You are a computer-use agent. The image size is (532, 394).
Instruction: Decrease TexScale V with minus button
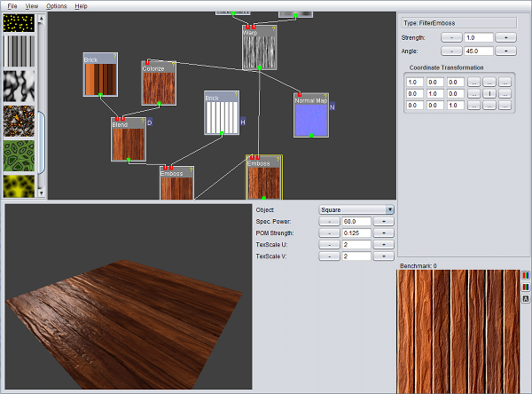click(x=329, y=256)
